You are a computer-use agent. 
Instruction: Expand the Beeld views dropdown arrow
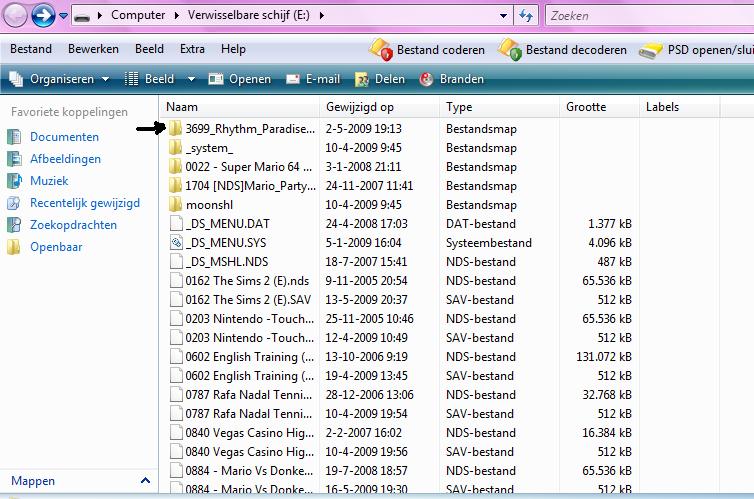[x=191, y=79]
